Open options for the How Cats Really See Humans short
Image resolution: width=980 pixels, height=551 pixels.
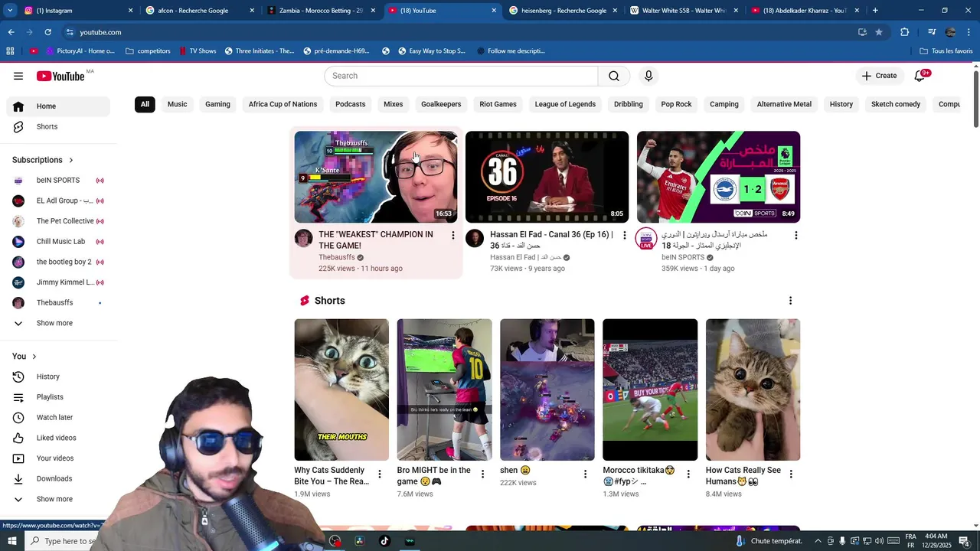[791, 474]
